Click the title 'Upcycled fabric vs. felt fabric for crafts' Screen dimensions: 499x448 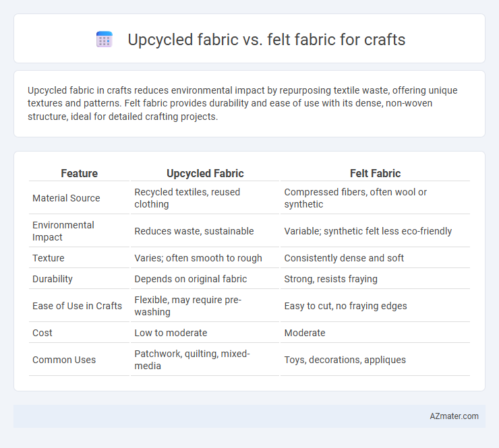coord(266,40)
